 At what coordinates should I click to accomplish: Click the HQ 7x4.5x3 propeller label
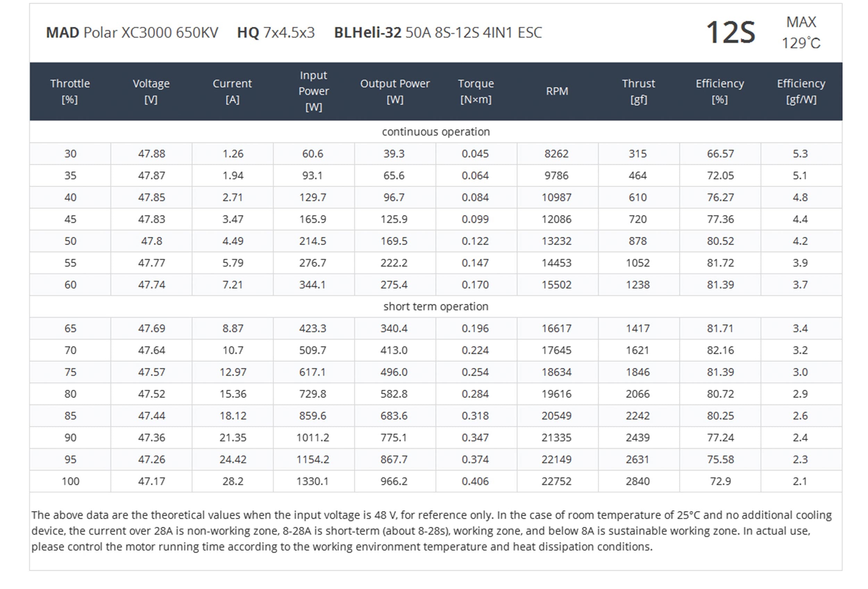(x=276, y=33)
